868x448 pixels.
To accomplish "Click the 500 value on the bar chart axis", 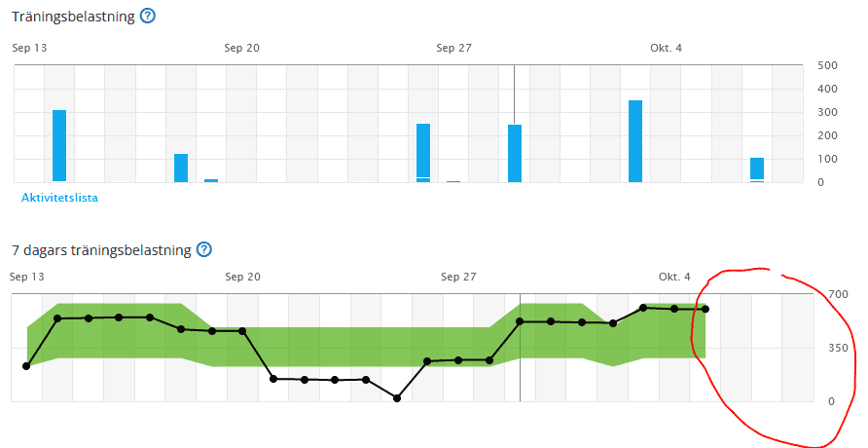I will point(827,65).
